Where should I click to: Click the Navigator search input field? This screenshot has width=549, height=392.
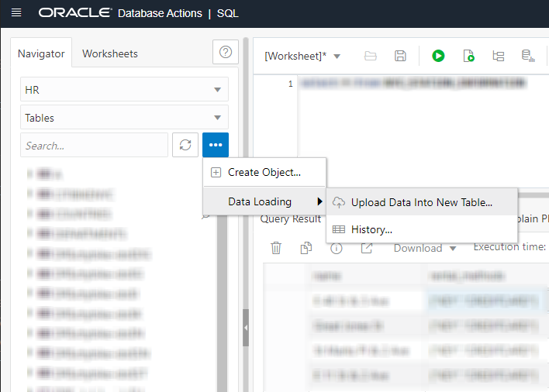[94, 145]
